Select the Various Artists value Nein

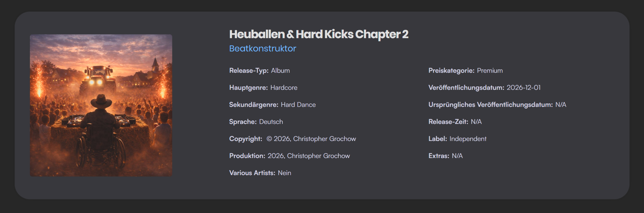(x=284, y=173)
